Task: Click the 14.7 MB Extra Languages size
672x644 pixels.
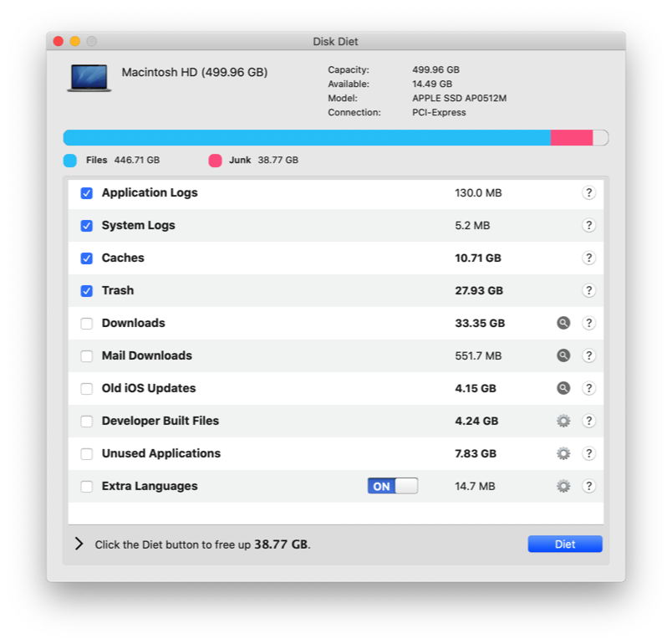Action: click(475, 486)
